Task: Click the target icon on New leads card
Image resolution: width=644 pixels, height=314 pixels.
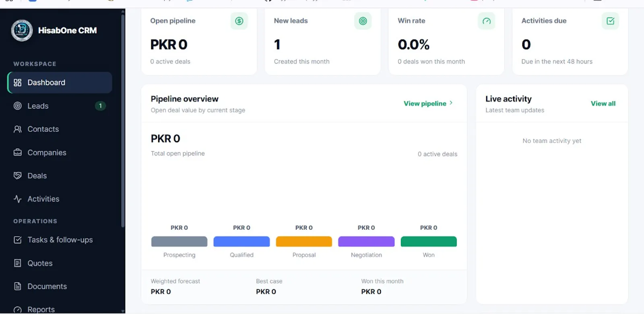Action: tap(363, 21)
